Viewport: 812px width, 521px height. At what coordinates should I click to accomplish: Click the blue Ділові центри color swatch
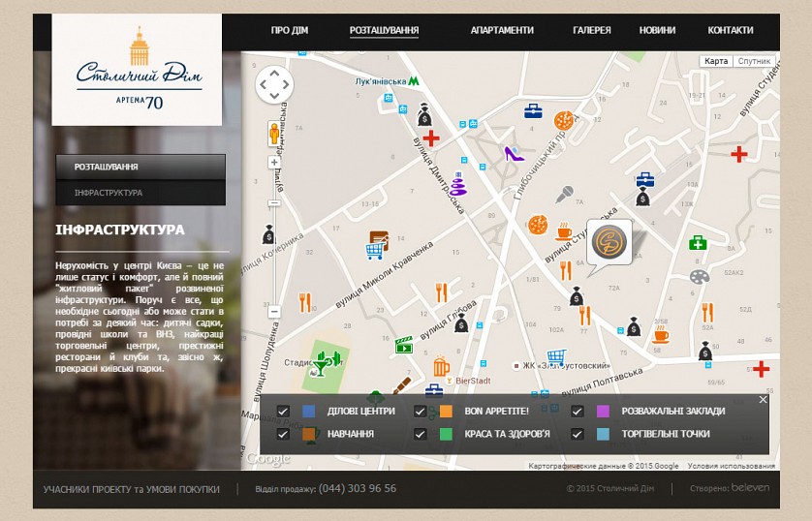pos(309,412)
